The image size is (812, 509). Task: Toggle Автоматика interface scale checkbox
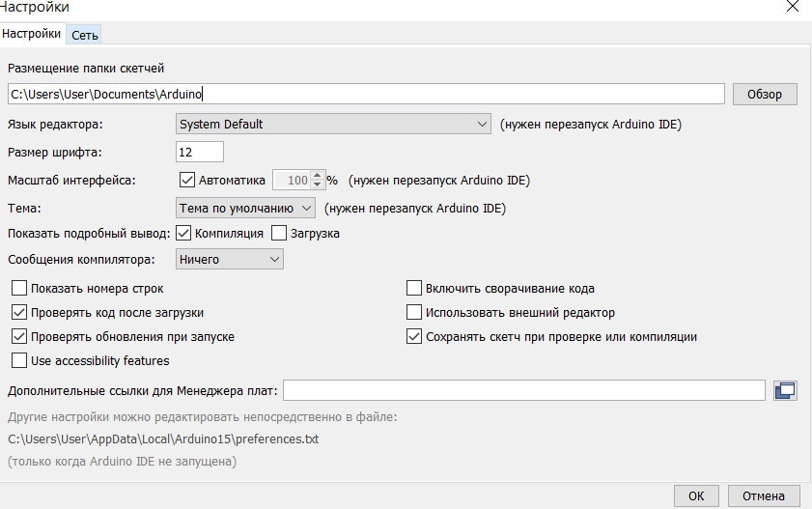click(186, 180)
